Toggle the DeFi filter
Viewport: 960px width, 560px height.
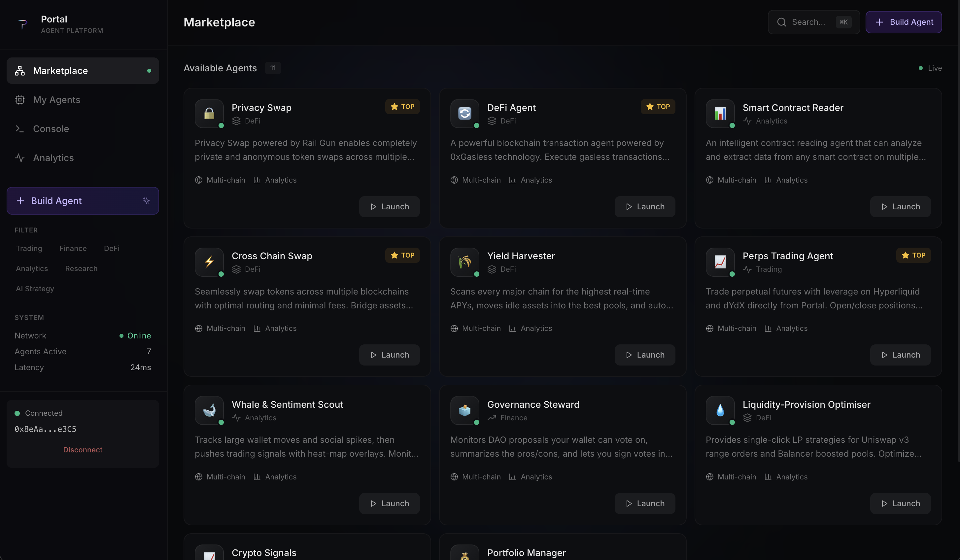(111, 248)
